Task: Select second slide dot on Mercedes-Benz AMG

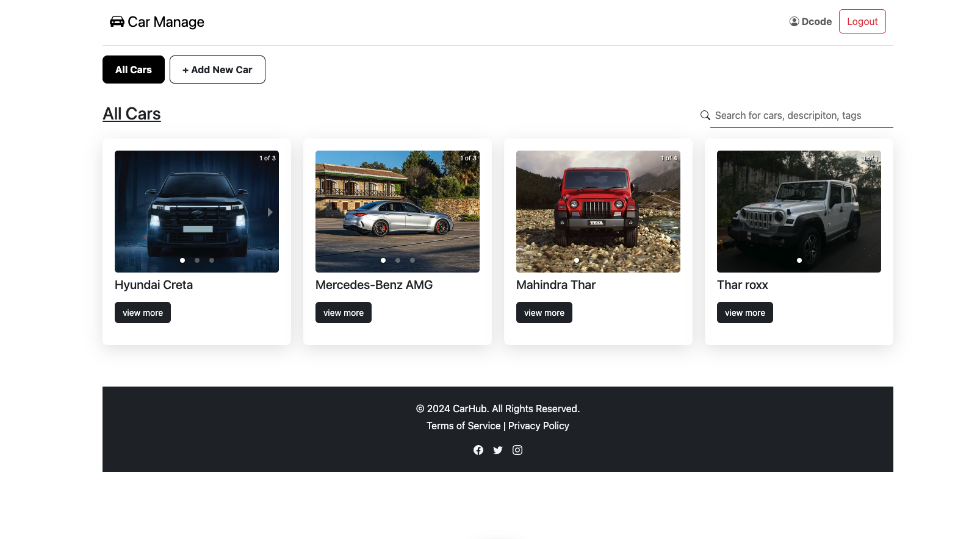Action: (x=398, y=260)
